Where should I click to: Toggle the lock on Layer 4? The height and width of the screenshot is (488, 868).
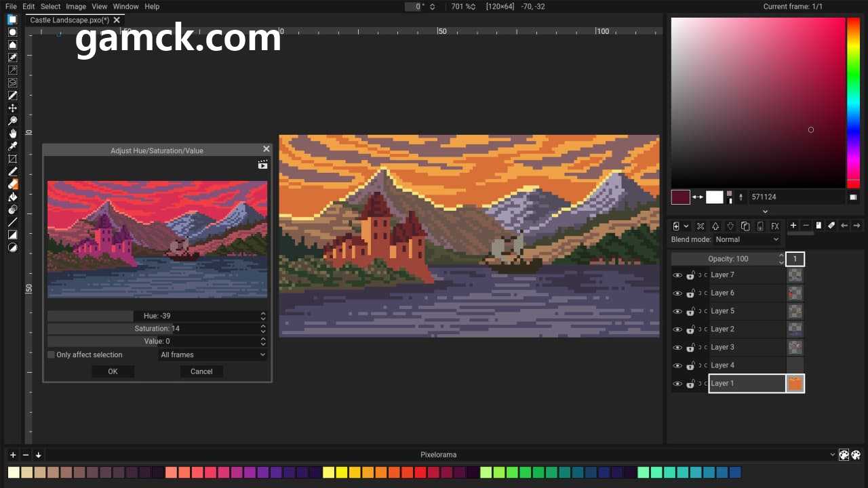(690, 365)
